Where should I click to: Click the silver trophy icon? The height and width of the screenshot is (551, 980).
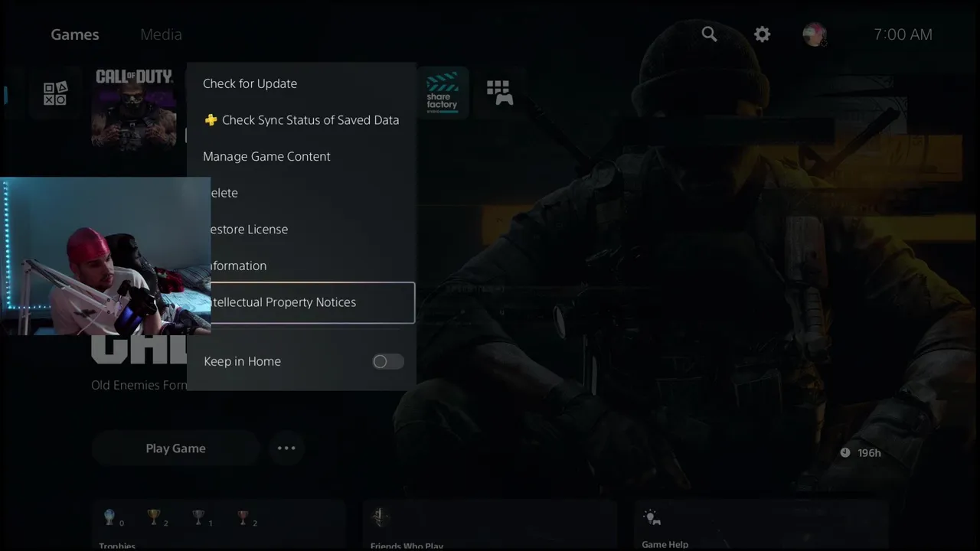coord(198,517)
